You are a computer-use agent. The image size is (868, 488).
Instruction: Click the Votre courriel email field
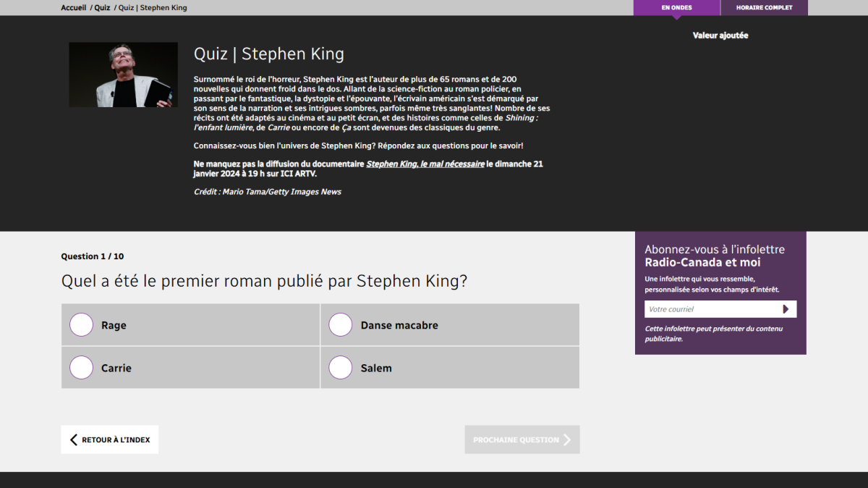[x=709, y=309]
